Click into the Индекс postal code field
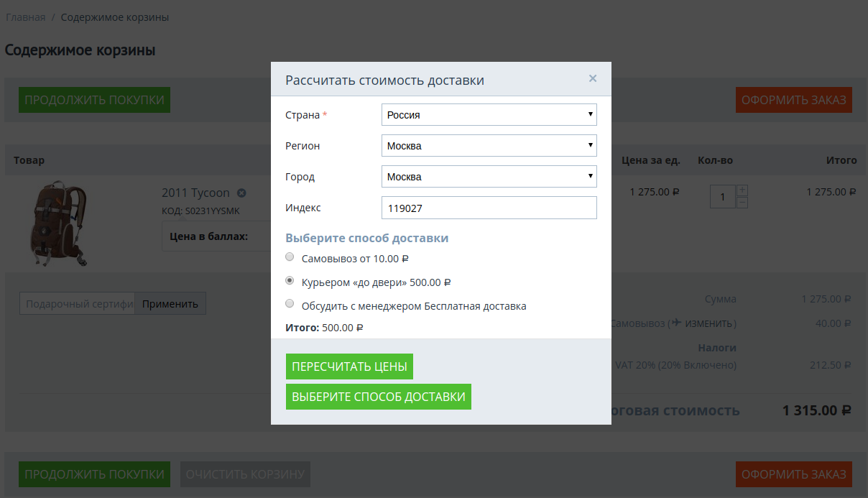 [x=489, y=208]
